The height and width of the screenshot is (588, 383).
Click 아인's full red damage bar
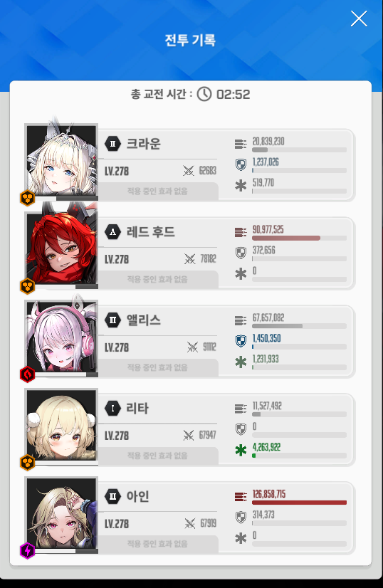coord(299,503)
